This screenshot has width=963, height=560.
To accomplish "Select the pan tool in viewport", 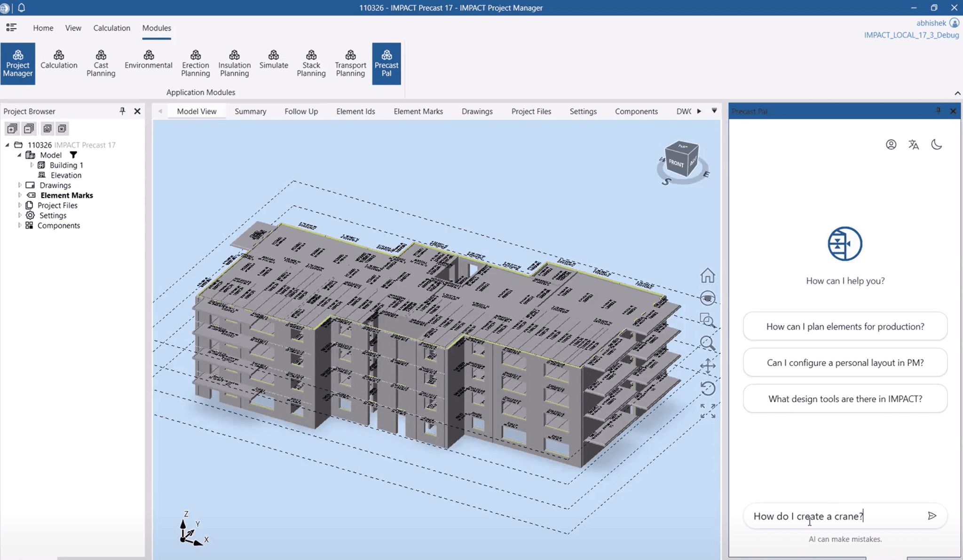I will click(x=708, y=366).
